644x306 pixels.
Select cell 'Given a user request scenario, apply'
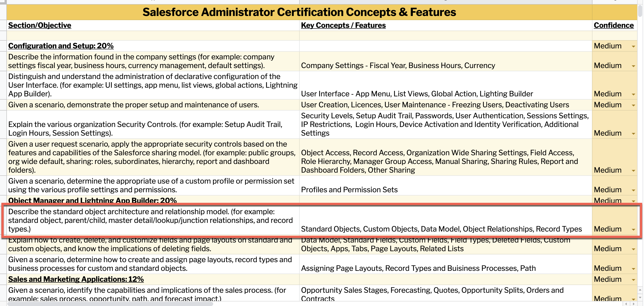153,157
